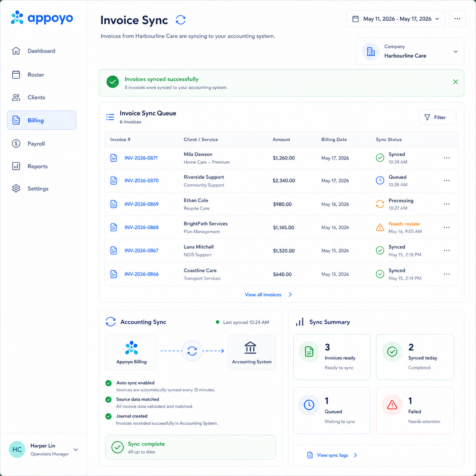Go to Dashboard in the sidebar
This screenshot has width=476, height=476.
(x=41, y=51)
